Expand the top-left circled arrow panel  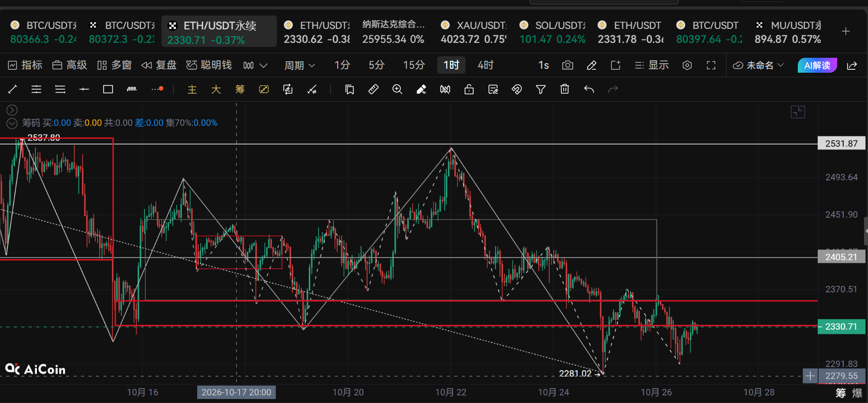click(x=12, y=110)
